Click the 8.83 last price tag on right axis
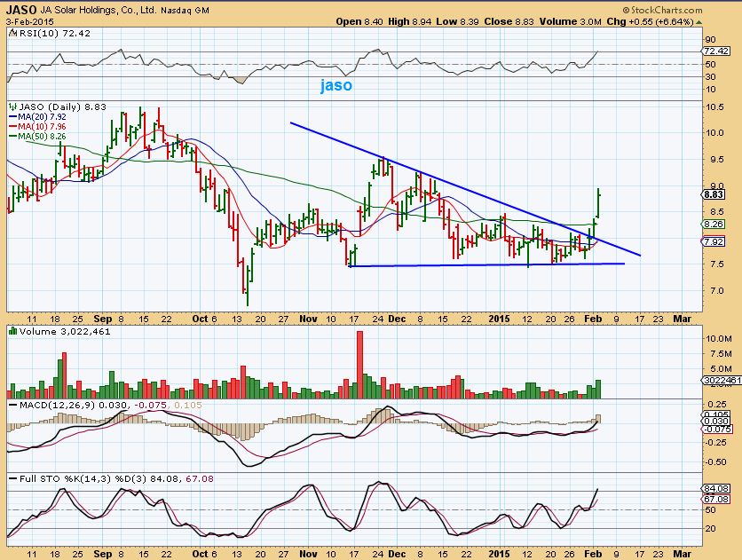Screen dimensions: 742x560 click(x=713, y=194)
